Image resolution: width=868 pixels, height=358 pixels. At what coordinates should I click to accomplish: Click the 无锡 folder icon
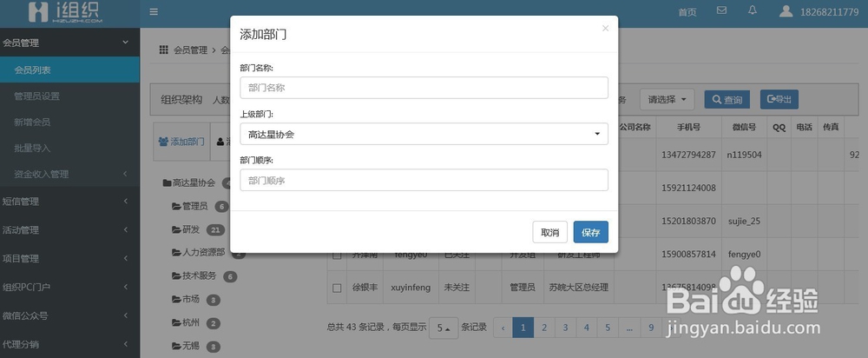point(176,345)
